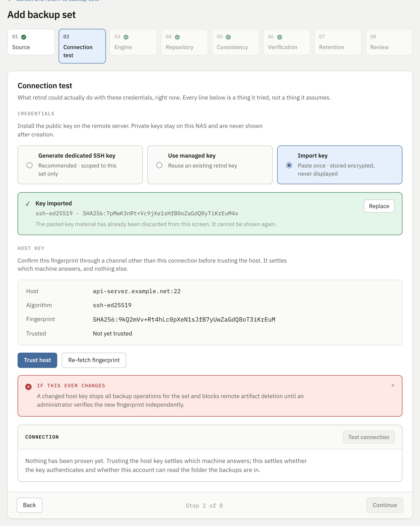Viewport: 420px width, 526px height.
Task: Click the host key fingerprint SHA256:9kQ2mVv value
Action: [184, 320]
